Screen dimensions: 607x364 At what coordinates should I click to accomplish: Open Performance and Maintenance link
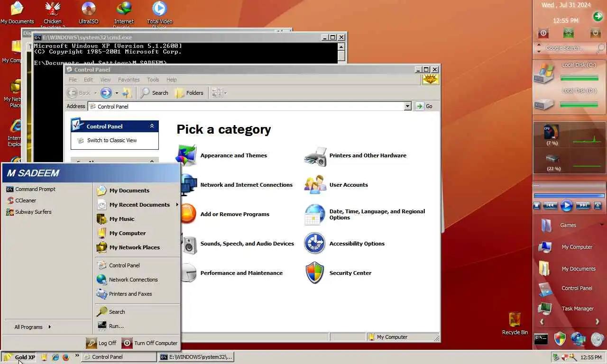pyautogui.click(x=241, y=273)
